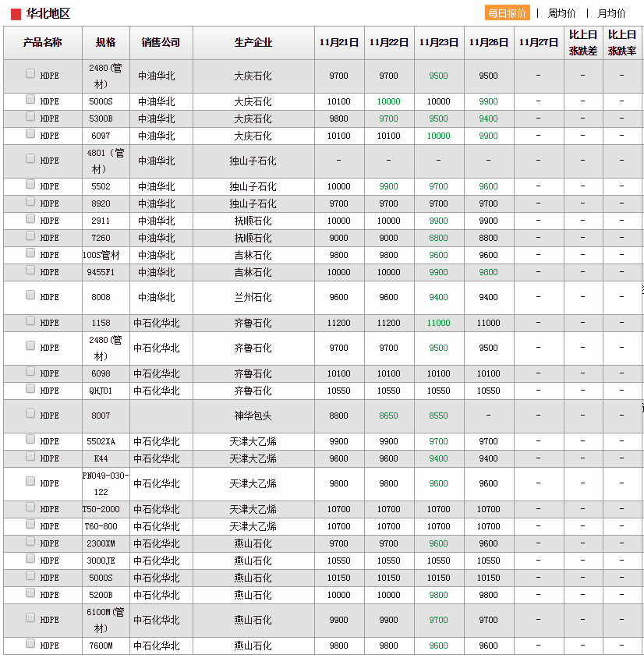This screenshot has width=644, height=658.
Task: Tick checkbox for HDPE 6097 row
Action: [30, 133]
